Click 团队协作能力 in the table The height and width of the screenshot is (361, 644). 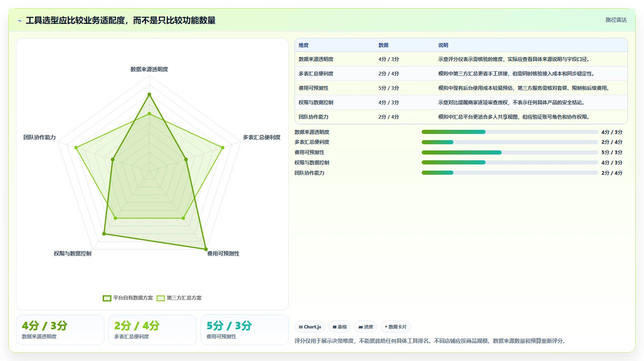pyautogui.click(x=314, y=117)
